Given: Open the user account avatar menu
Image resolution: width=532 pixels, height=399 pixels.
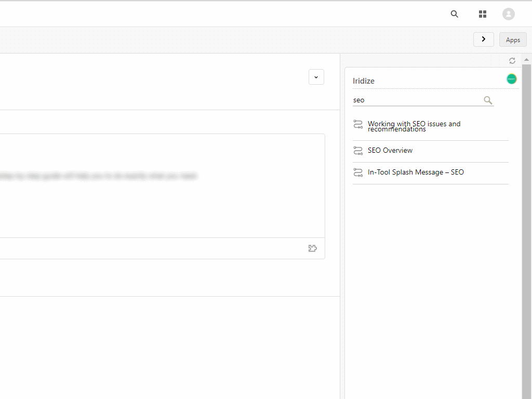Looking at the screenshot, I should click(x=508, y=14).
